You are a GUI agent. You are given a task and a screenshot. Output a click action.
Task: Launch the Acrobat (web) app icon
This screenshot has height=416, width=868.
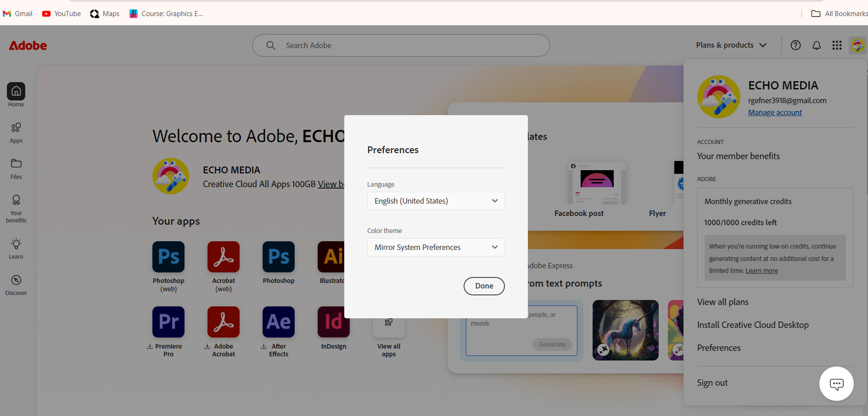(224, 257)
